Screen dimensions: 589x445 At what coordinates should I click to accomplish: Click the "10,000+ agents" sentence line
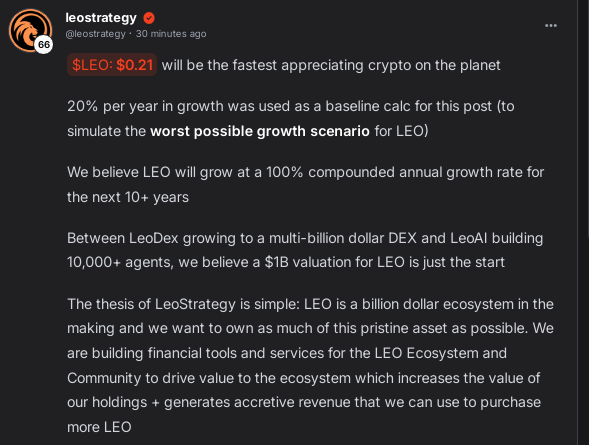[286, 262]
